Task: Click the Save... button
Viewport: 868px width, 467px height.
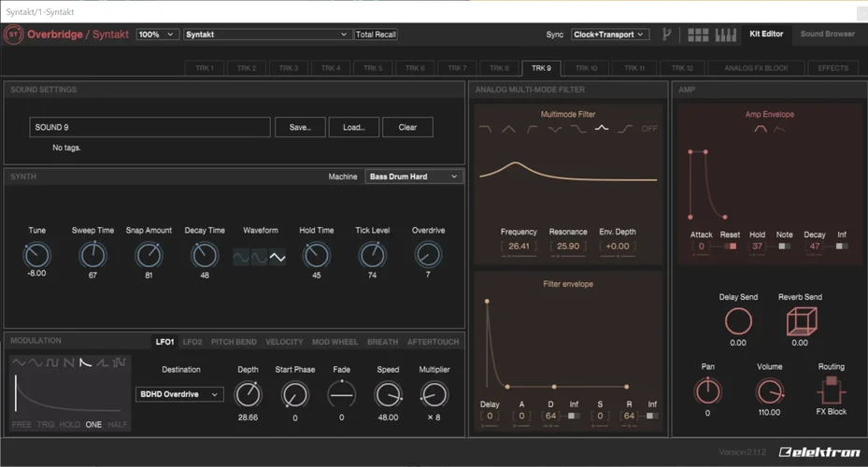Action: pos(300,127)
